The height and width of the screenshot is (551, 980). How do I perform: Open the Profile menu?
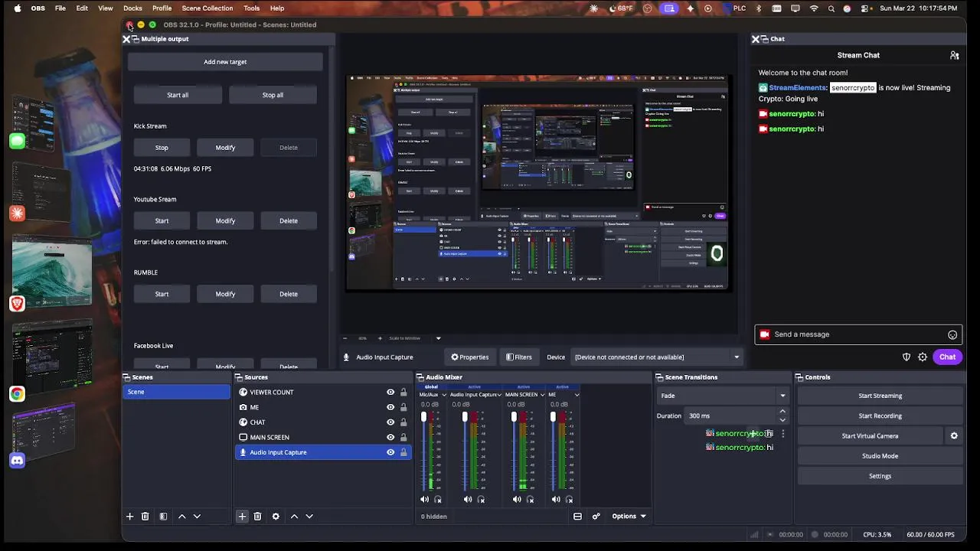click(162, 8)
